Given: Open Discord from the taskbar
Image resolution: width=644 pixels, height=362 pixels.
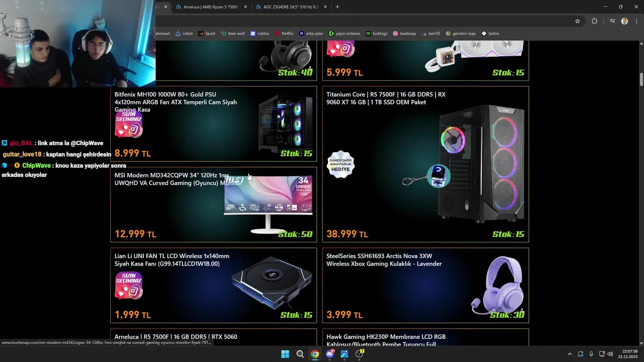Looking at the screenshot, I should (x=330, y=354).
